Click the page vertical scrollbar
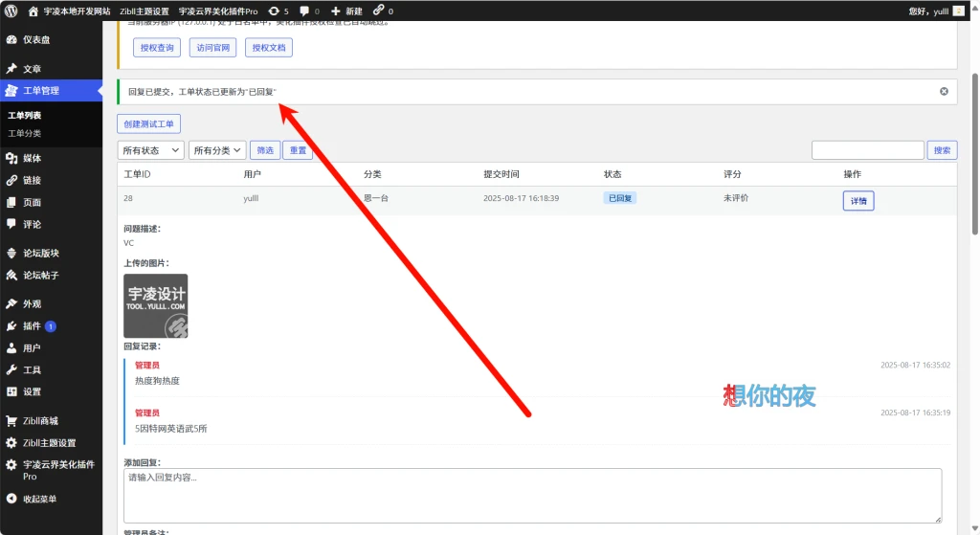The height and width of the screenshot is (535, 980). click(974, 154)
